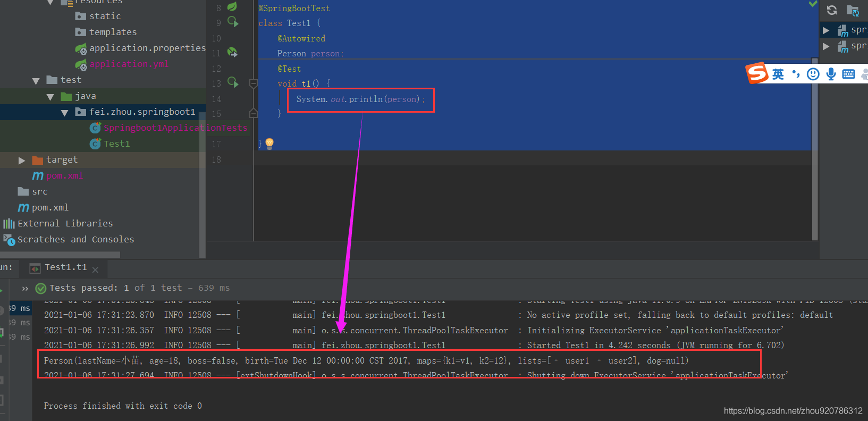This screenshot has width=868, height=421.
Task: Click the 'Person person;' field declaration
Action: pos(310,54)
